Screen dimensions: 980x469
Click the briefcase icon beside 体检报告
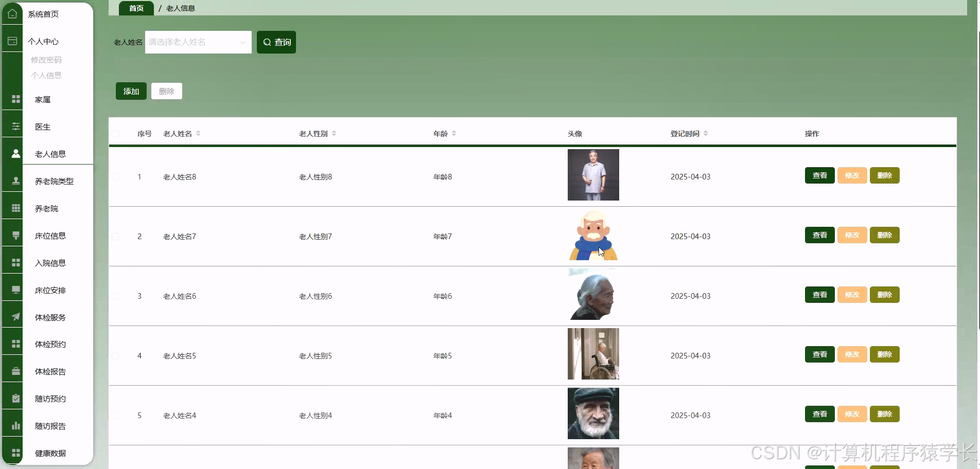(16, 371)
